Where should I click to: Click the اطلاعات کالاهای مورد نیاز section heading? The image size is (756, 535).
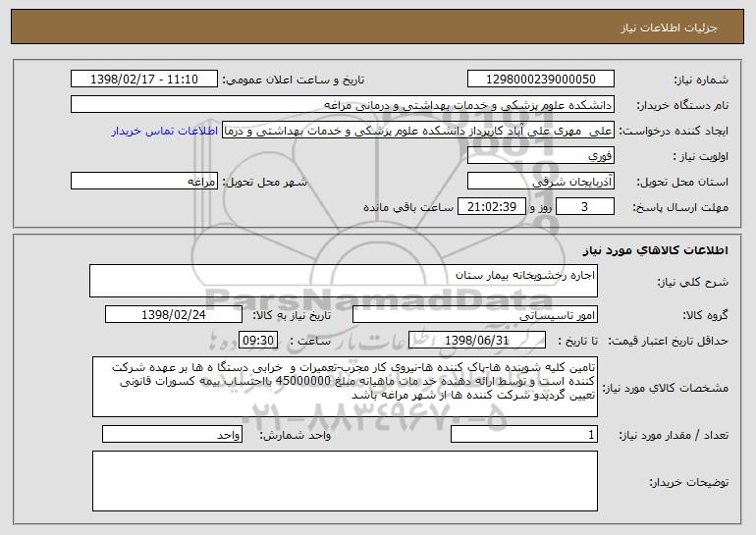tap(655, 250)
